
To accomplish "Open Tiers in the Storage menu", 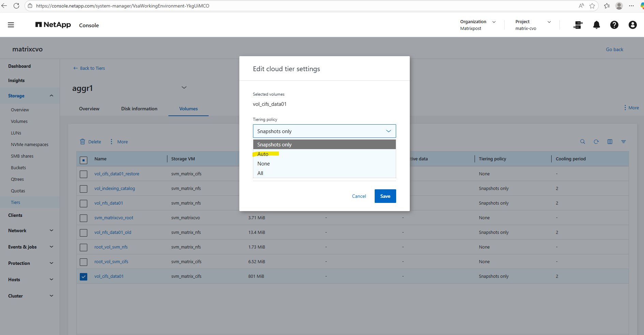I will pos(15,203).
